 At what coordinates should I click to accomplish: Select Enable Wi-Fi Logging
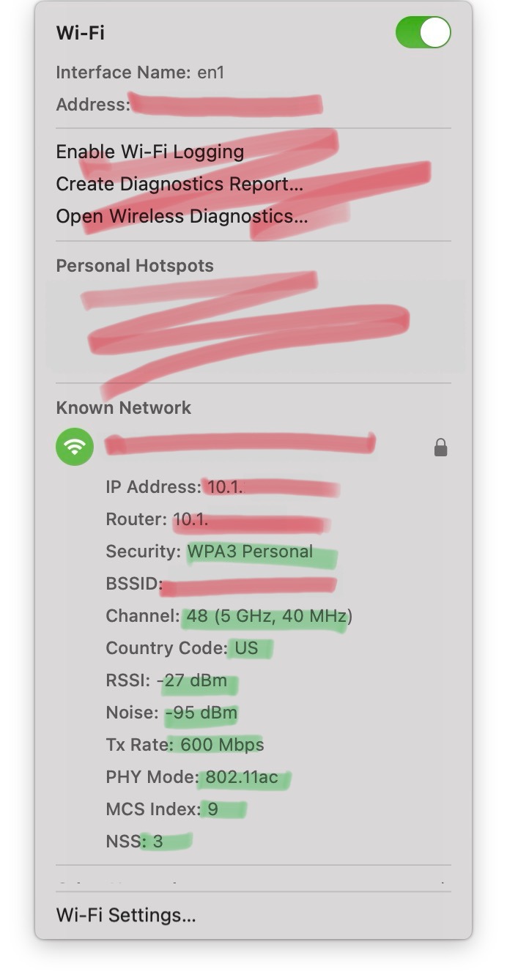point(150,152)
